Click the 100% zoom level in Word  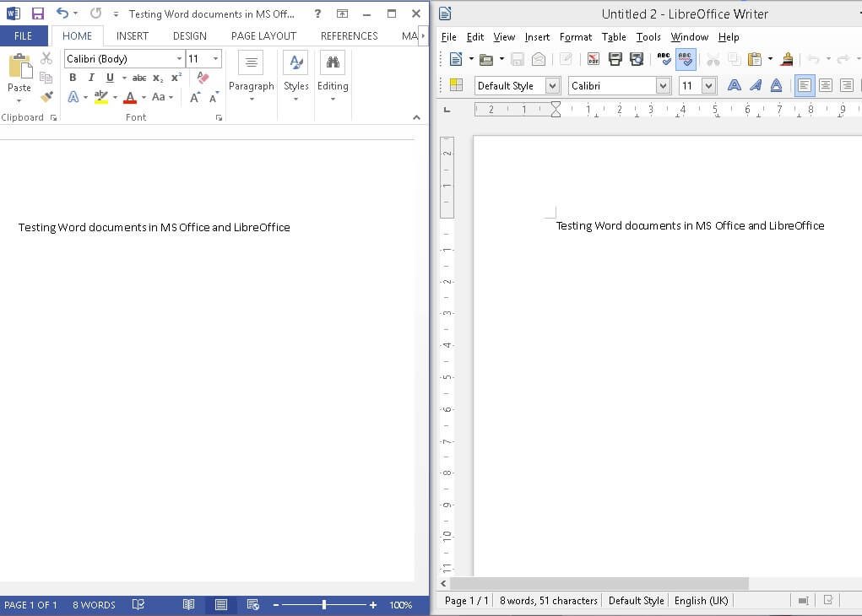point(401,605)
